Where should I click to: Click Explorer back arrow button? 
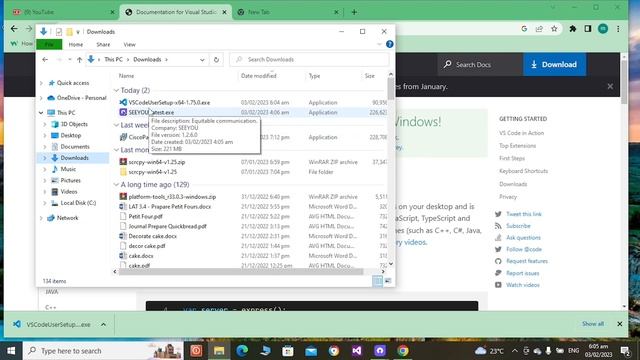coord(45,60)
